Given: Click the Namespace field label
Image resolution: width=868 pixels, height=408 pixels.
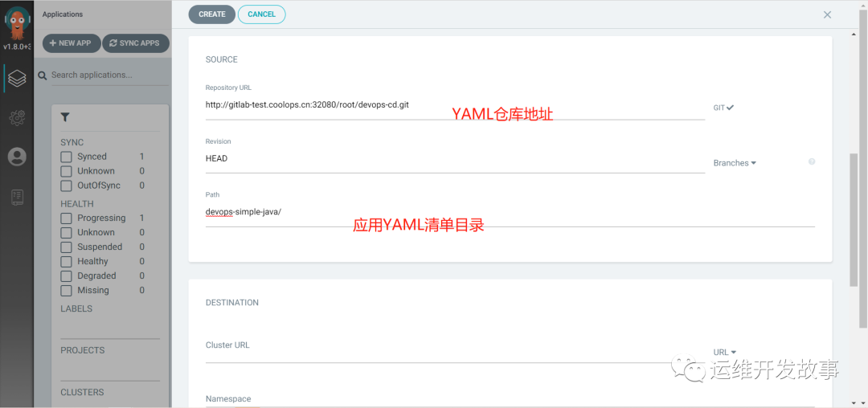Looking at the screenshot, I should point(228,398).
